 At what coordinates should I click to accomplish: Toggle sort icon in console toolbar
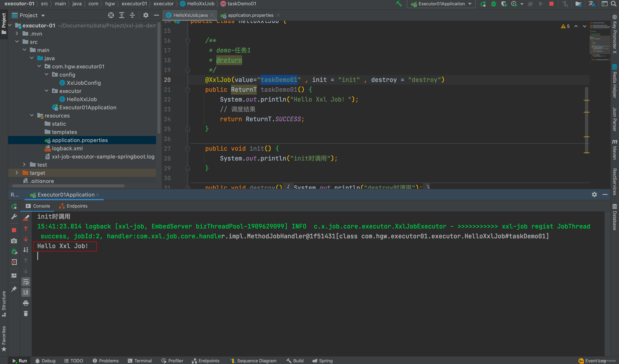tap(26, 250)
